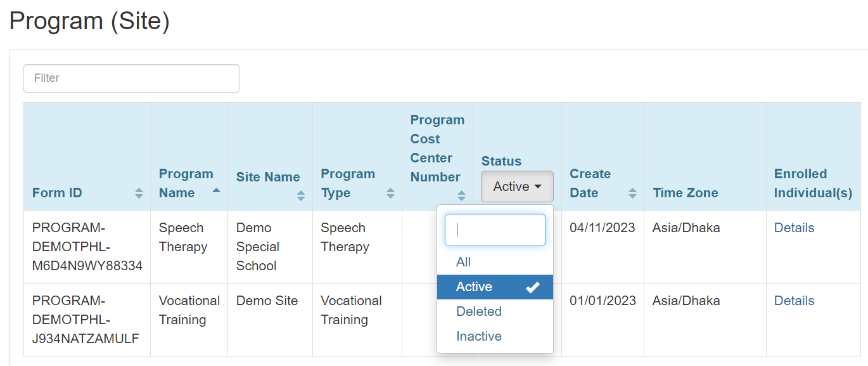The image size is (868, 366).
Task: Select form ID PROGRAM-DEMOTPHL-M6D4N9WY88334
Action: pos(87,247)
